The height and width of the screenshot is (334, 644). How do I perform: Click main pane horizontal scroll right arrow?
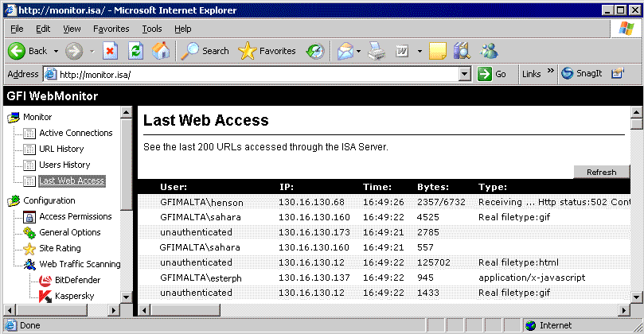(x=624, y=310)
